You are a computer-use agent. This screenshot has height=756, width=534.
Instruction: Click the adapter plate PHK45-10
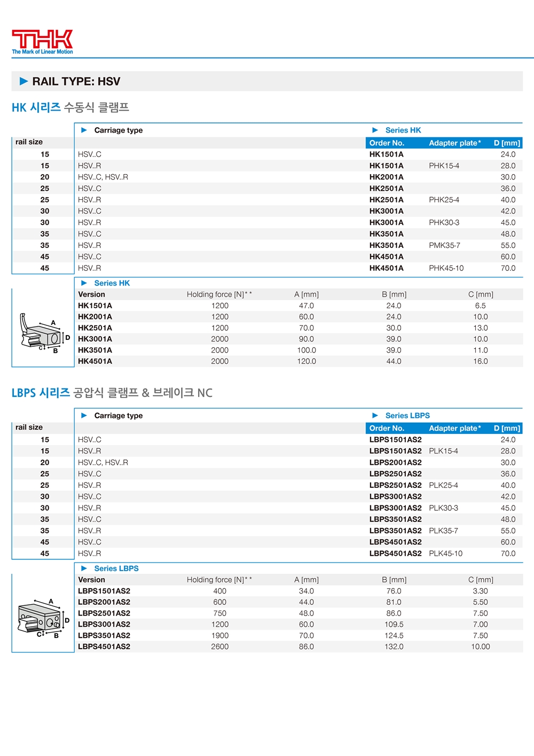click(446, 268)
